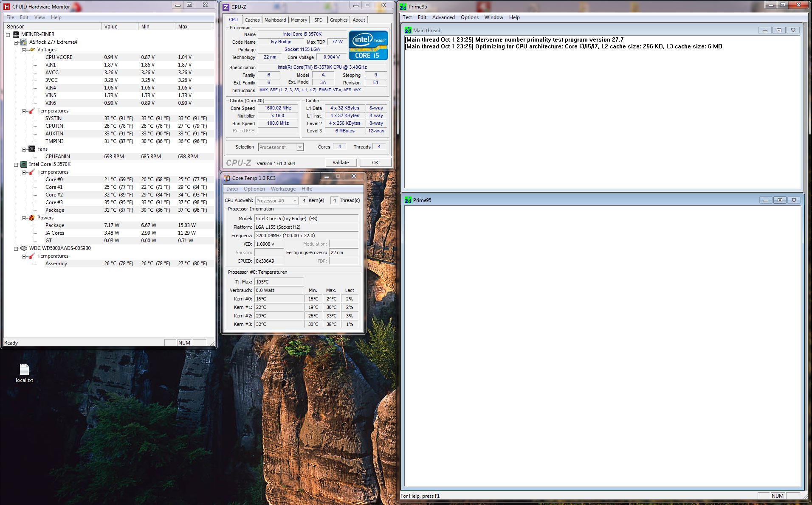
Task: Collapse the MEINER-EINER tree node
Action: pyautogui.click(x=8, y=34)
